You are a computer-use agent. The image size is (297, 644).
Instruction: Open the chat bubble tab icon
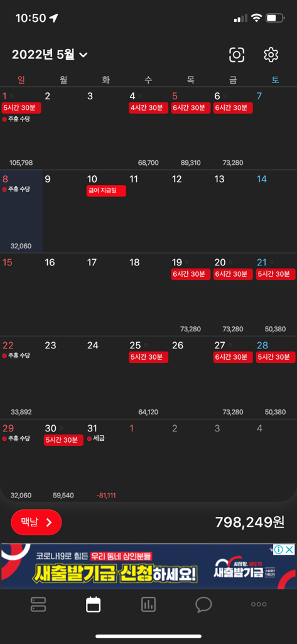tap(203, 604)
